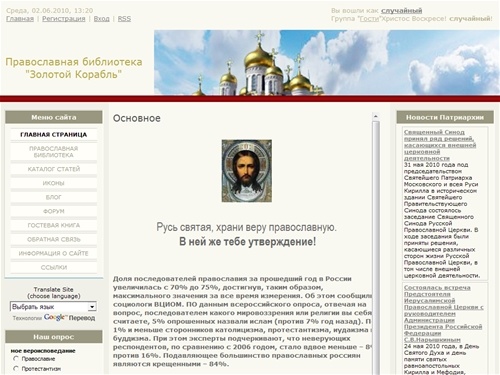500x375 pixels.
Task: Click the bold line В ней же тебе утверждение!
Action: pyautogui.click(x=247, y=241)
